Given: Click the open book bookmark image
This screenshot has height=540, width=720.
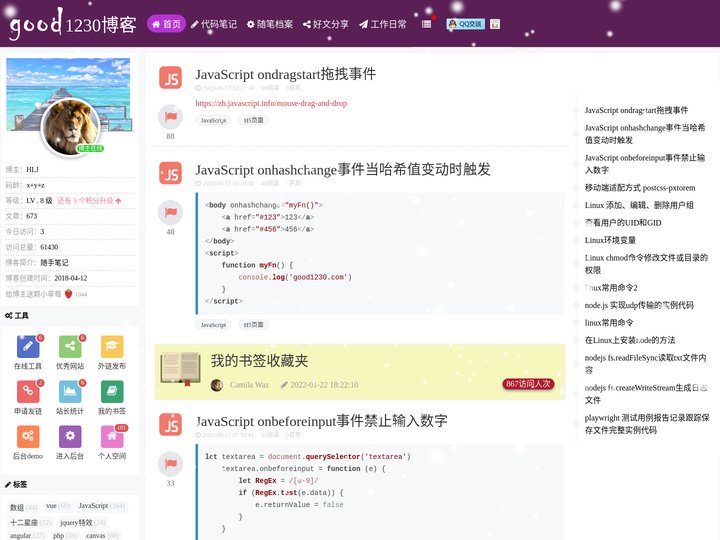Looking at the screenshot, I should tap(180, 369).
